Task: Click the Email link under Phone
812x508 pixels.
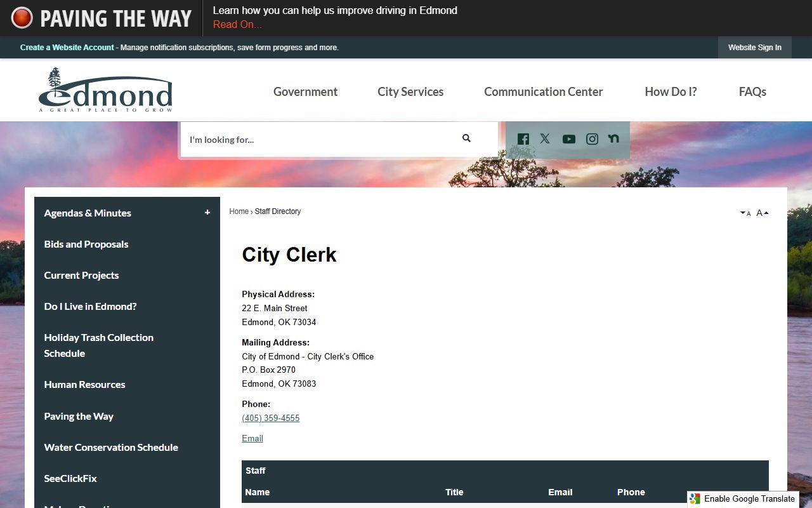Action: pos(252,439)
